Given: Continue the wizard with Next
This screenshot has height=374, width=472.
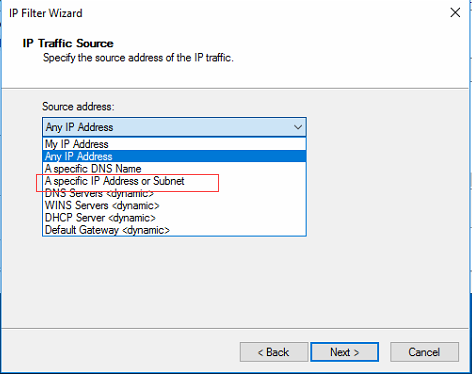Looking at the screenshot, I should pos(344,352).
